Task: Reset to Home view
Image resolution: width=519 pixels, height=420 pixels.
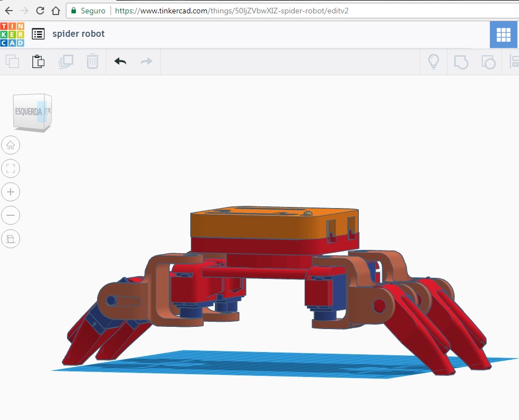Action: (x=11, y=145)
